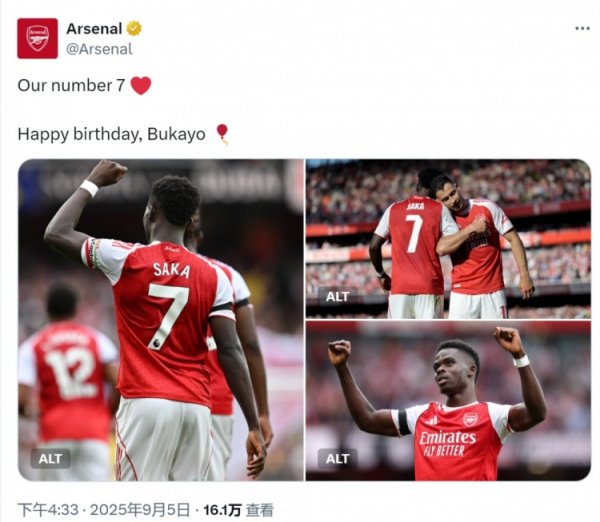Viewport: 600px width, 522px height.
Task: Click the red heart emoji
Action: (141, 86)
